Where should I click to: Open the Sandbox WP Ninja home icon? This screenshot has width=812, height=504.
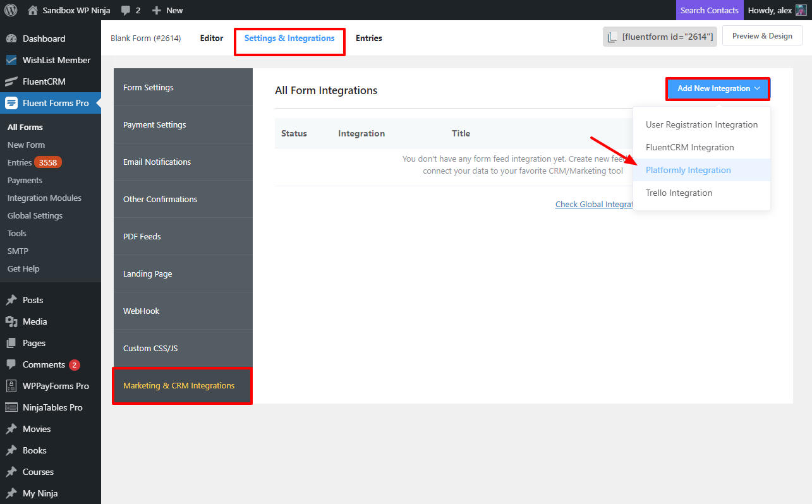(x=33, y=10)
